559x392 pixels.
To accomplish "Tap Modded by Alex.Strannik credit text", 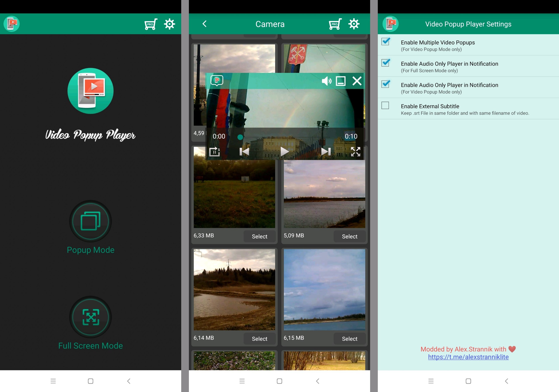I will tap(468, 349).
